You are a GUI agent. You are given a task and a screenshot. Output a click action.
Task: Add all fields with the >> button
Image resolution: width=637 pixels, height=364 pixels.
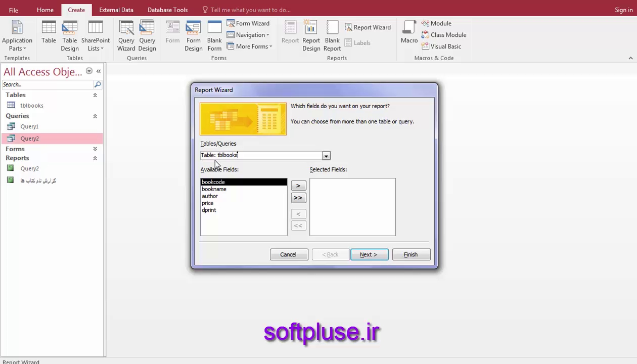pyautogui.click(x=298, y=198)
